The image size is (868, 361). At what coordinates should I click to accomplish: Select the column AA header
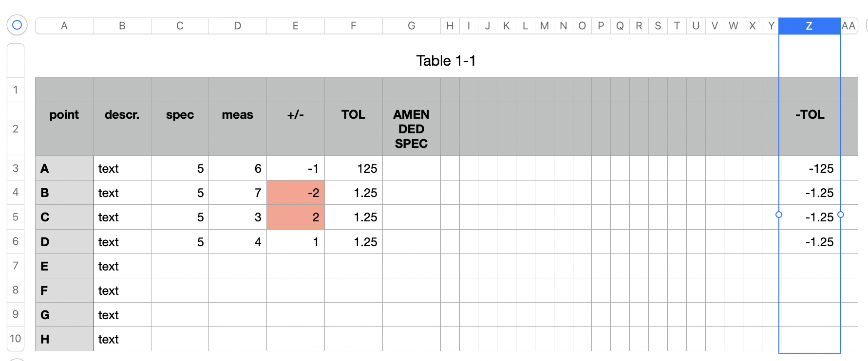[849, 26]
